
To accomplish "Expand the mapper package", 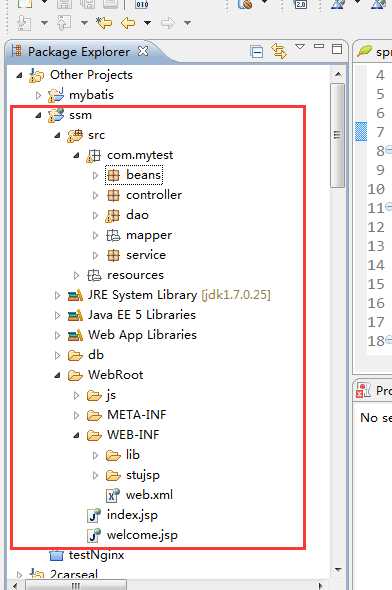I will (96, 235).
